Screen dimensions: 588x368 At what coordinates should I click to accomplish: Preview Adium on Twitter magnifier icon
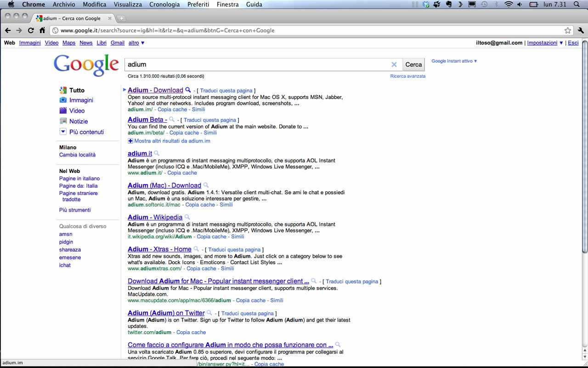point(209,313)
